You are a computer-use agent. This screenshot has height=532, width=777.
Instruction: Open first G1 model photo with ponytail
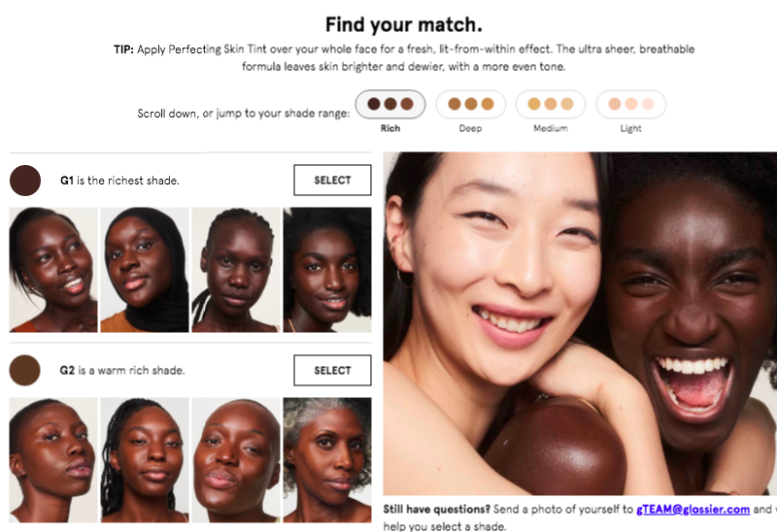coord(53,270)
